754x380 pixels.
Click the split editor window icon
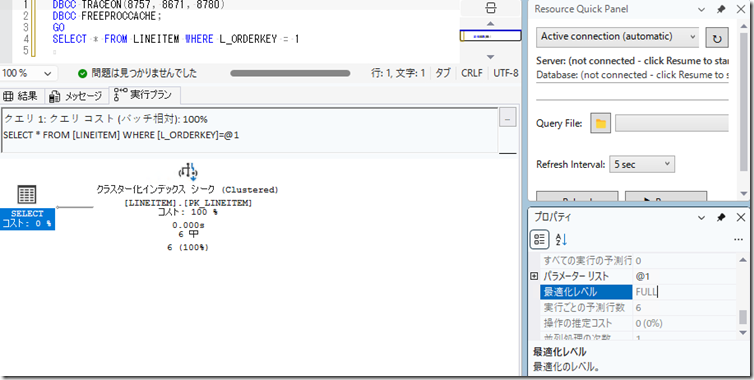[x=491, y=8]
